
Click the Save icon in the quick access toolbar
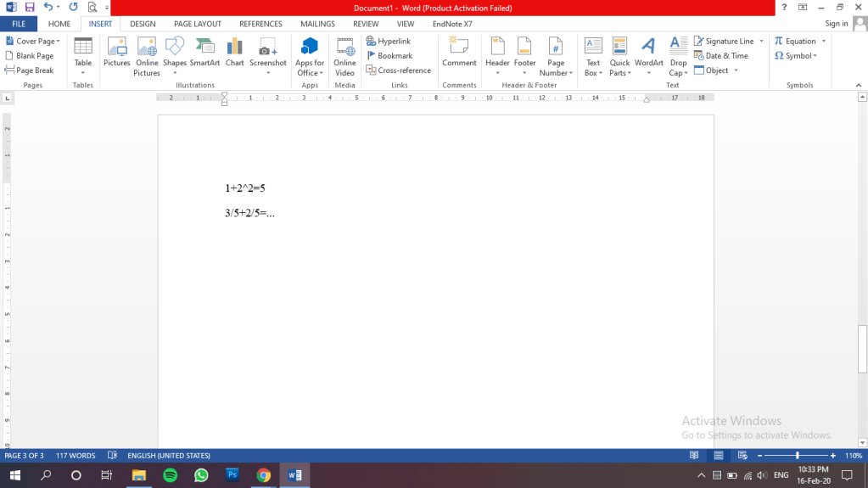pos(30,7)
